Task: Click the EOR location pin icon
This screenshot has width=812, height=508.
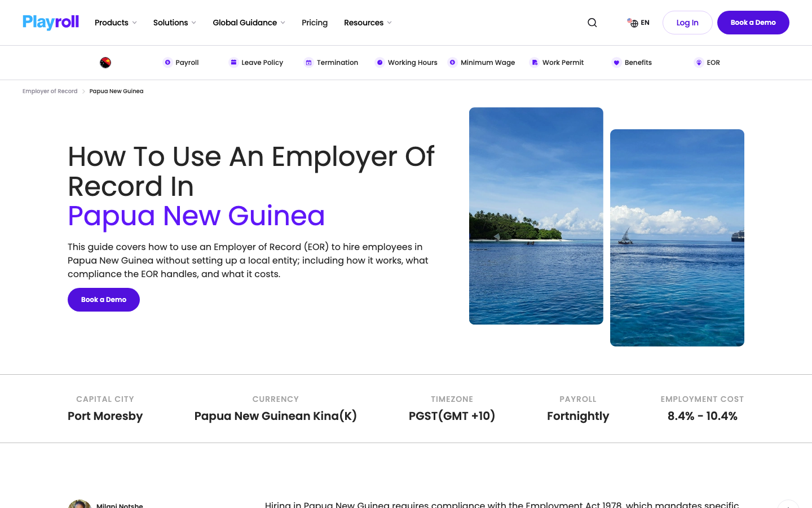Action: 699,63
